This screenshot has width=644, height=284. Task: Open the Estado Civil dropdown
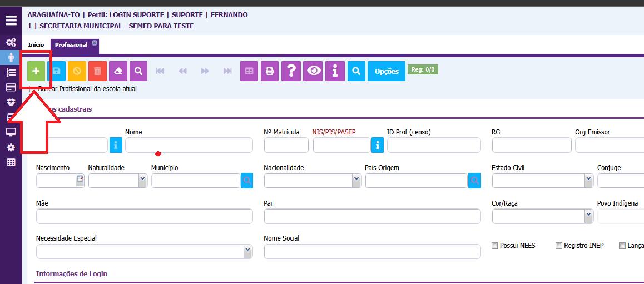(x=588, y=181)
